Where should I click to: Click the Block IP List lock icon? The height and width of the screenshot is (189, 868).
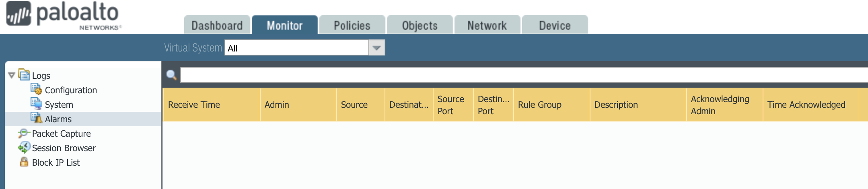(24, 162)
